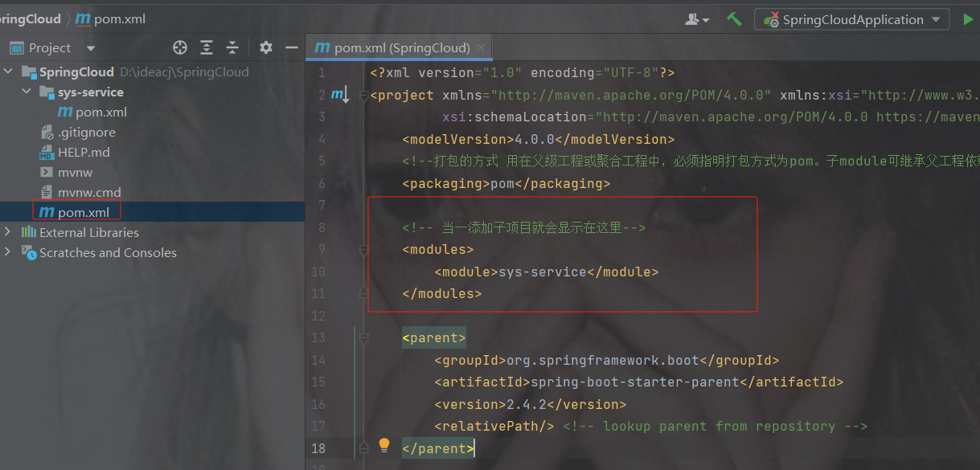Click the yellow lightbulb intention icon on line 18

point(384,444)
